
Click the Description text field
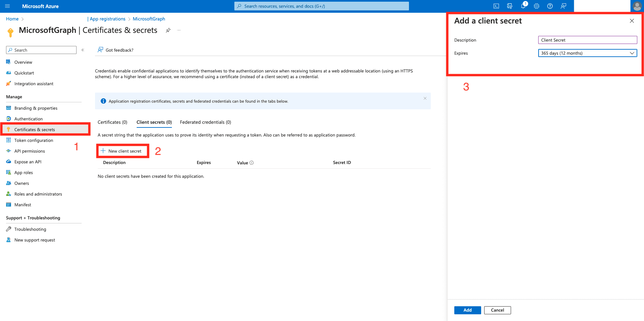tap(587, 40)
